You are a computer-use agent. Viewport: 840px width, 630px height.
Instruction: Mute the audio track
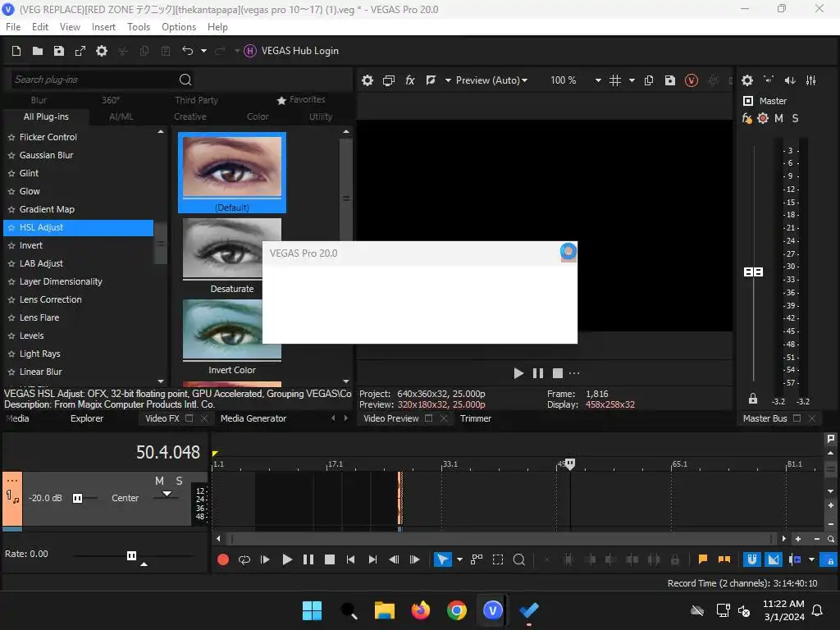[x=159, y=481]
